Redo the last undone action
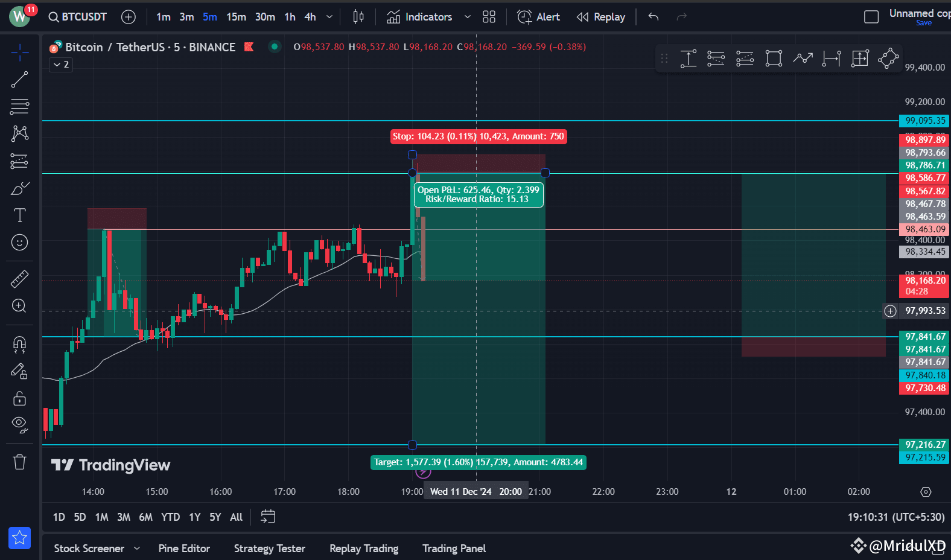This screenshot has height=560, width=951. (682, 17)
